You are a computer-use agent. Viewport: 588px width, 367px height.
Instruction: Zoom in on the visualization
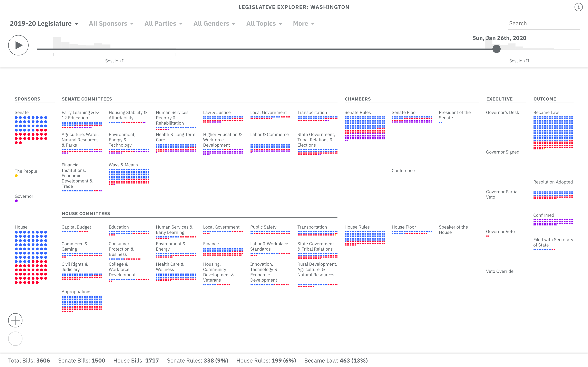click(15, 320)
